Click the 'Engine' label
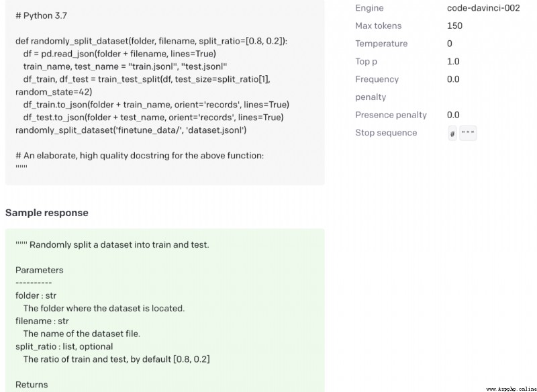The width and height of the screenshot is (537, 392). [369, 8]
